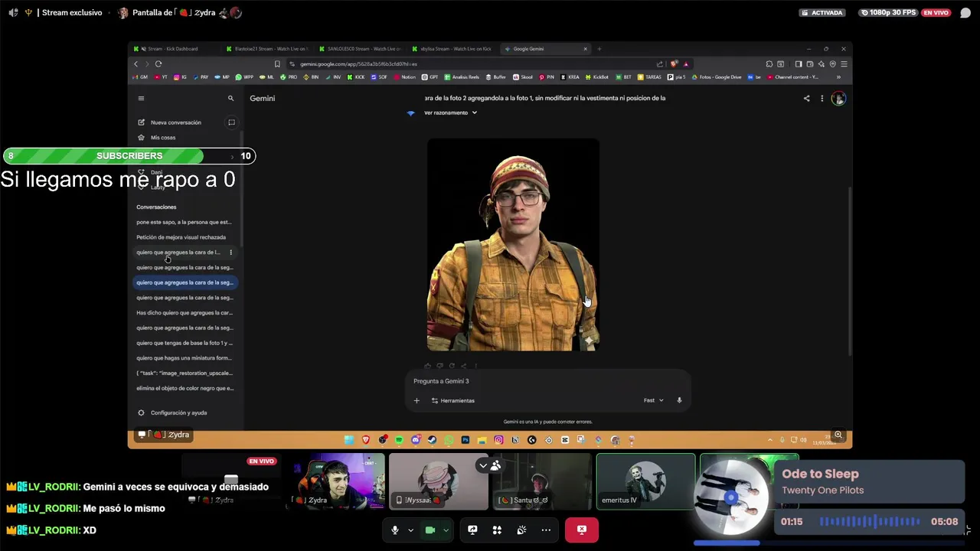980x551 pixels.
Task: Open the Notion bookmark
Action: coord(403,77)
